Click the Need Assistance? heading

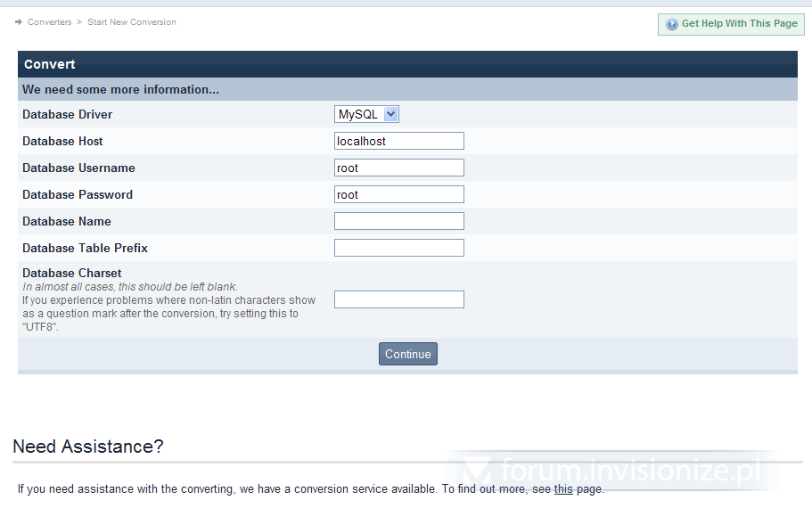(x=88, y=447)
